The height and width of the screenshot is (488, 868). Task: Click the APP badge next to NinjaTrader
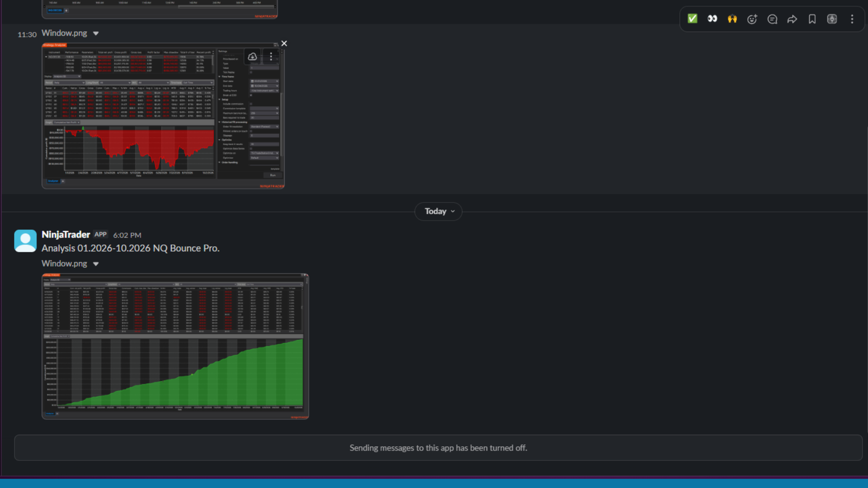[100, 235]
